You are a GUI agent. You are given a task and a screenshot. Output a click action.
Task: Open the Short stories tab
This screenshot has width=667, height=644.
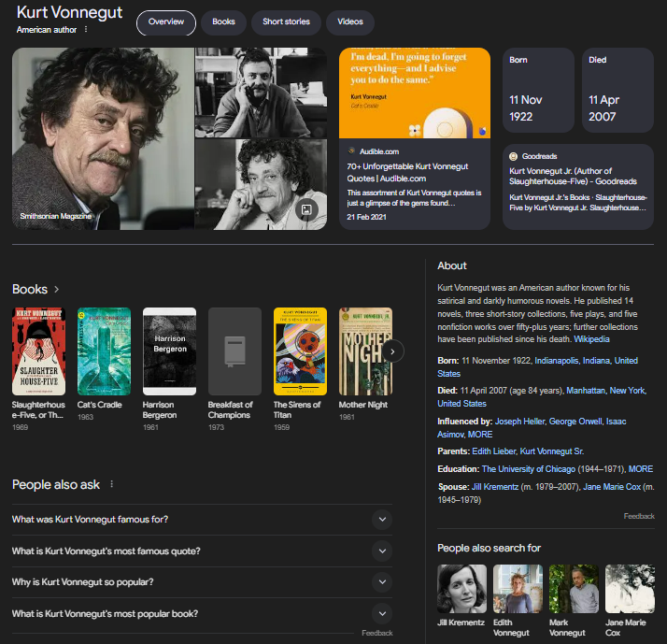click(x=286, y=22)
